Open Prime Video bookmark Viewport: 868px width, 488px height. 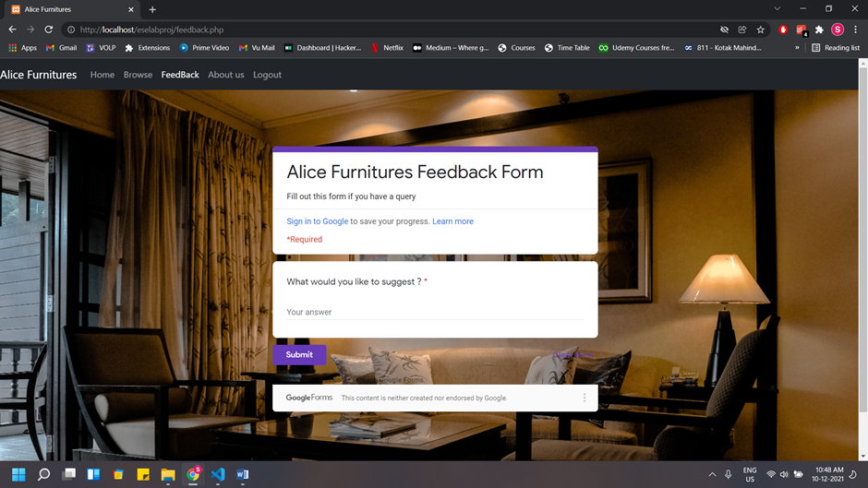coord(204,48)
